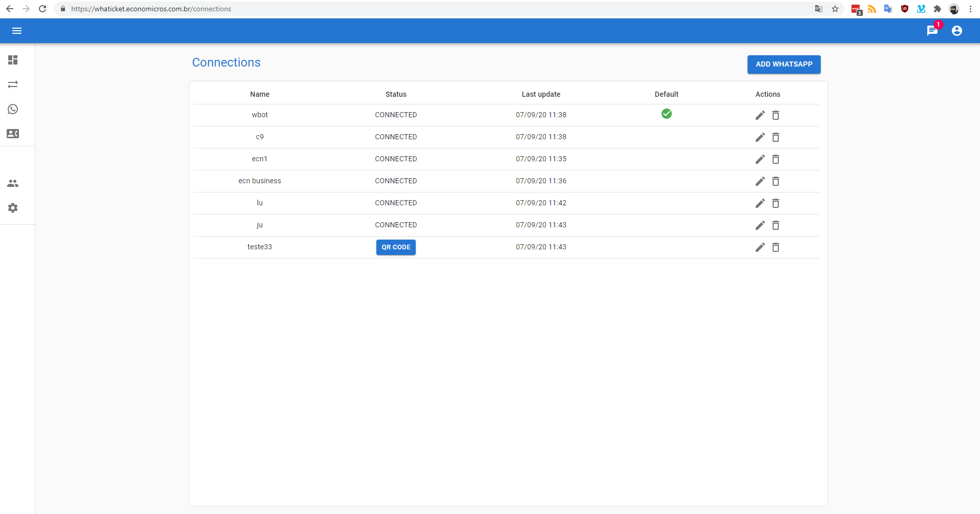Show QR Code for teste33
This screenshot has width=980, height=514.
coord(396,247)
